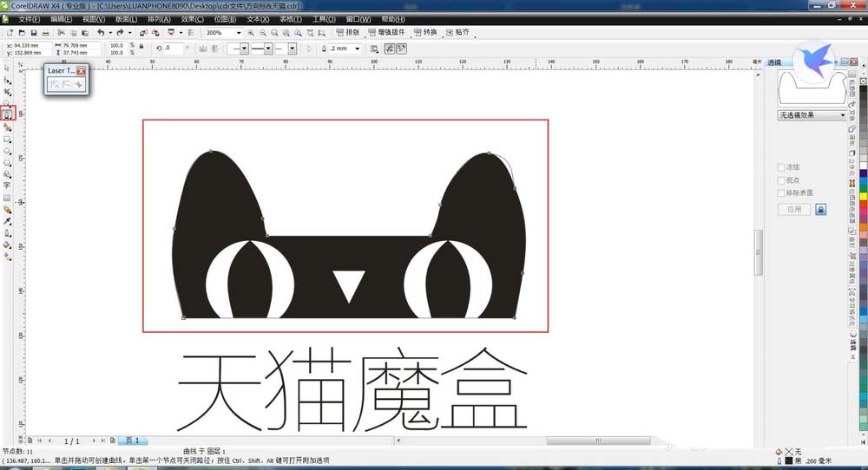Click the Open file icon
This screenshot has width=868, height=470.
tap(22, 33)
